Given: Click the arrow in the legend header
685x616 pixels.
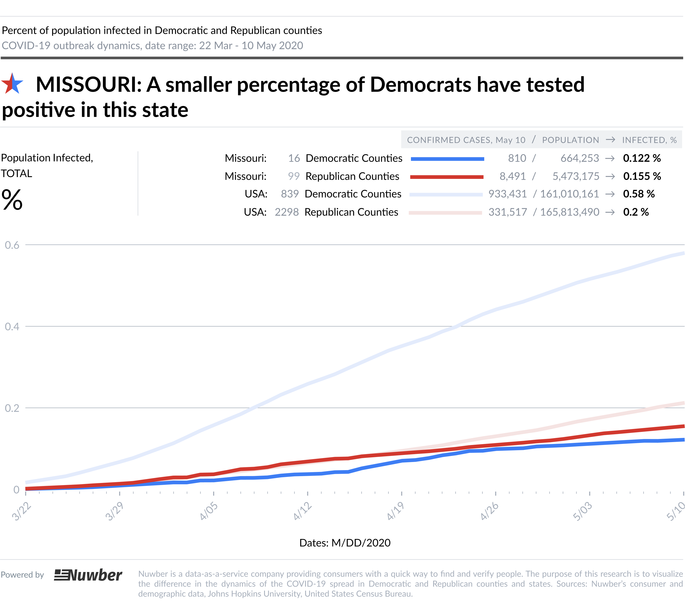Looking at the screenshot, I should 611,140.
